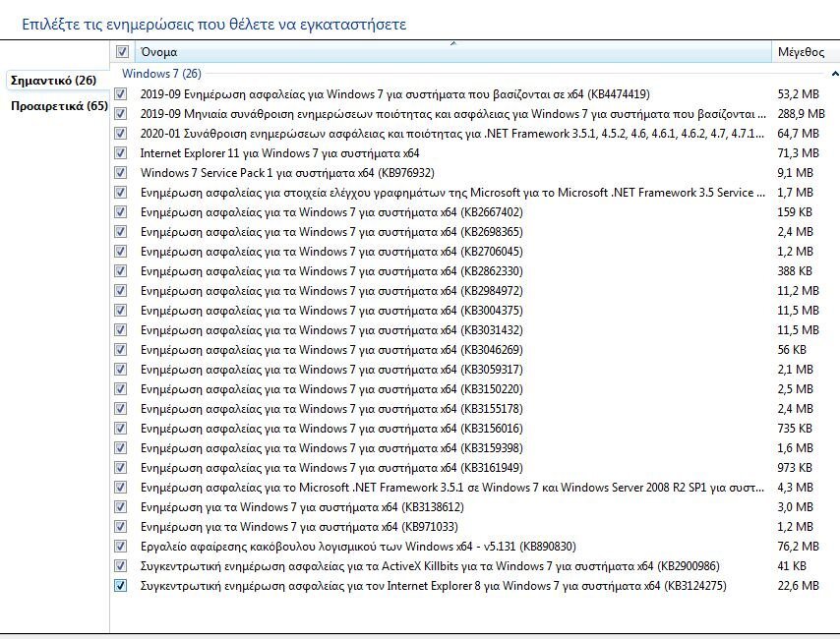Click the 288,9 MB size value

801,114
